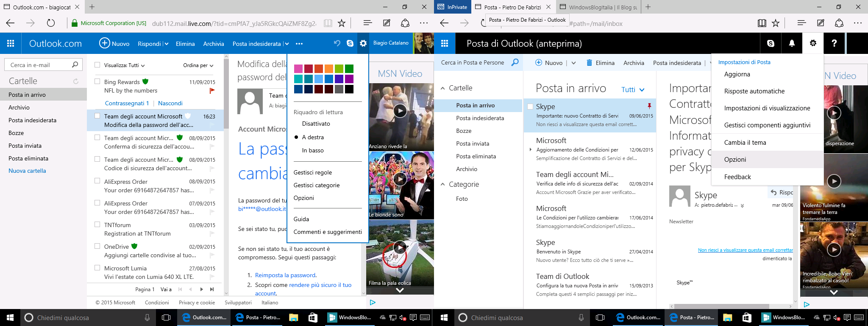Tick the select-all checkbox beside Visualizza: Tutti

pos(97,65)
